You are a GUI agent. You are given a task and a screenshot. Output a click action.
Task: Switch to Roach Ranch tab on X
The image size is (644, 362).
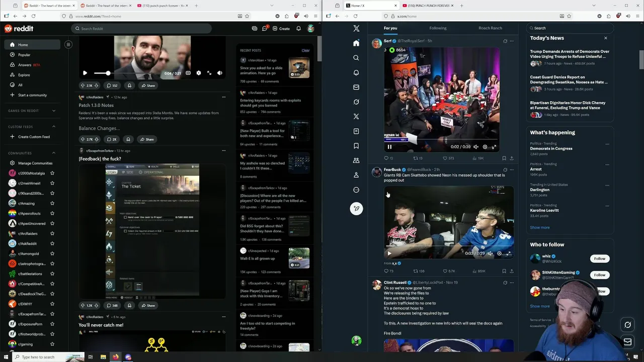click(x=490, y=28)
